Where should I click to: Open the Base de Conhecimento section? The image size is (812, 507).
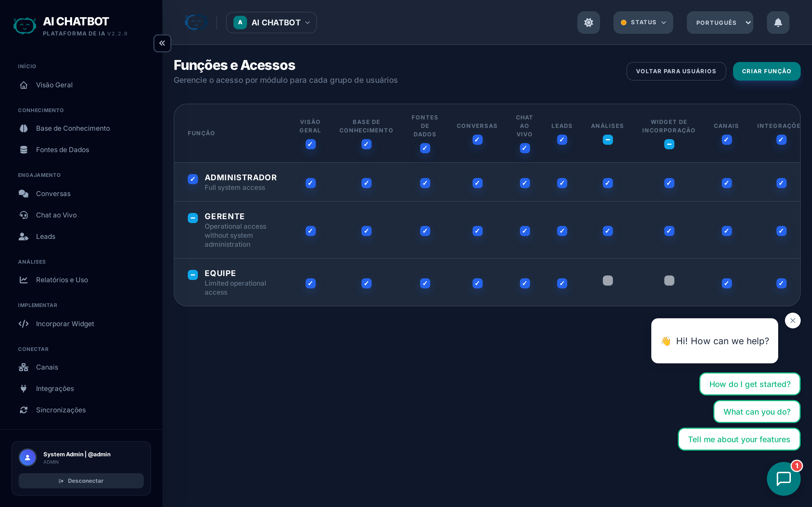(72, 128)
